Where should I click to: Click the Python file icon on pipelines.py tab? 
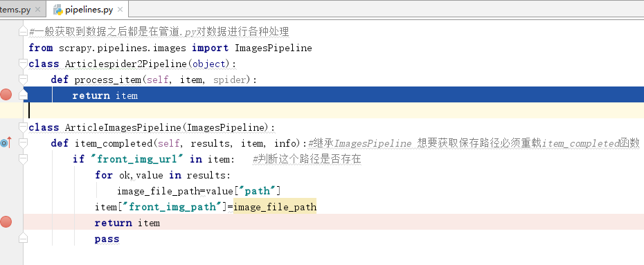(58, 10)
